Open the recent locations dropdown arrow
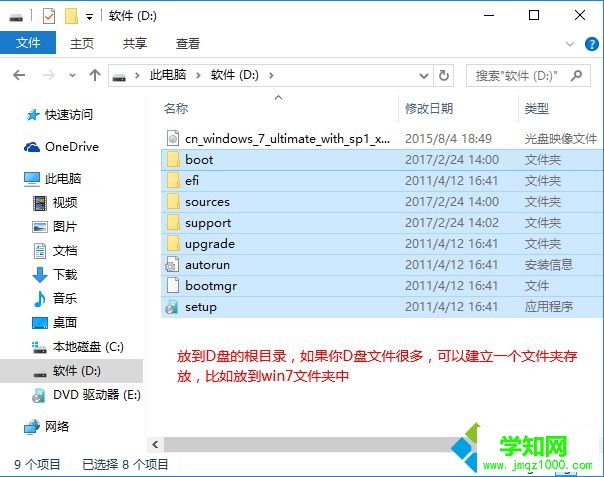This screenshot has height=477, width=604. coord(72,75)
